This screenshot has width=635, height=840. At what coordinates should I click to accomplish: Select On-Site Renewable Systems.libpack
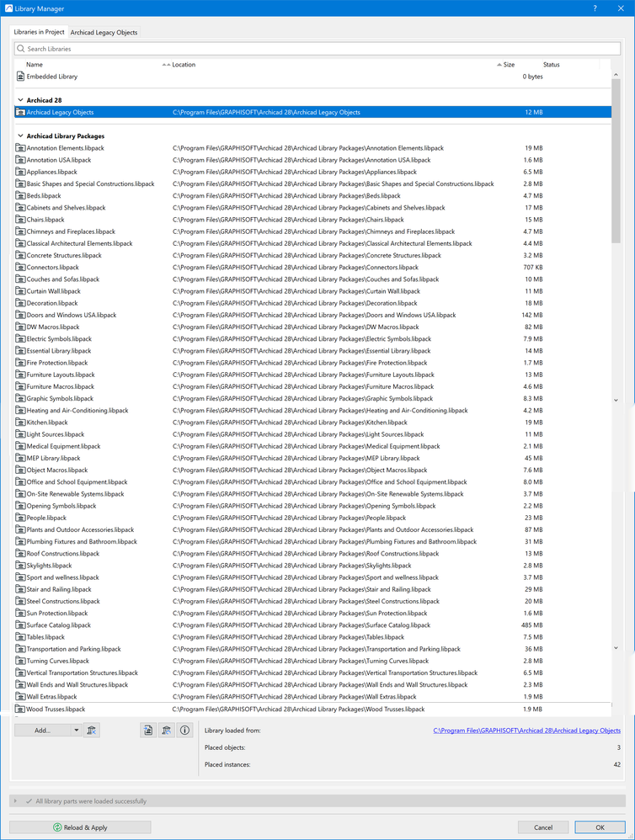tap(313, 494)
